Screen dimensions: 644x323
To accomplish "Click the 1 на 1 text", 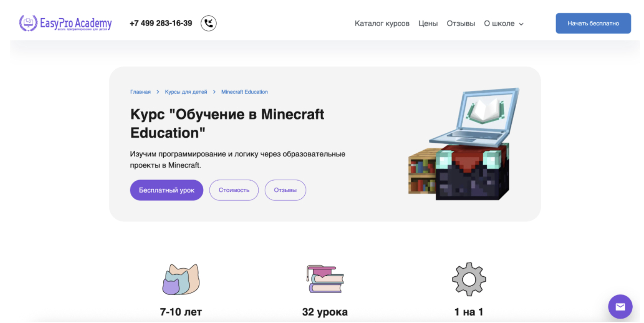I will tap(469, 312).
